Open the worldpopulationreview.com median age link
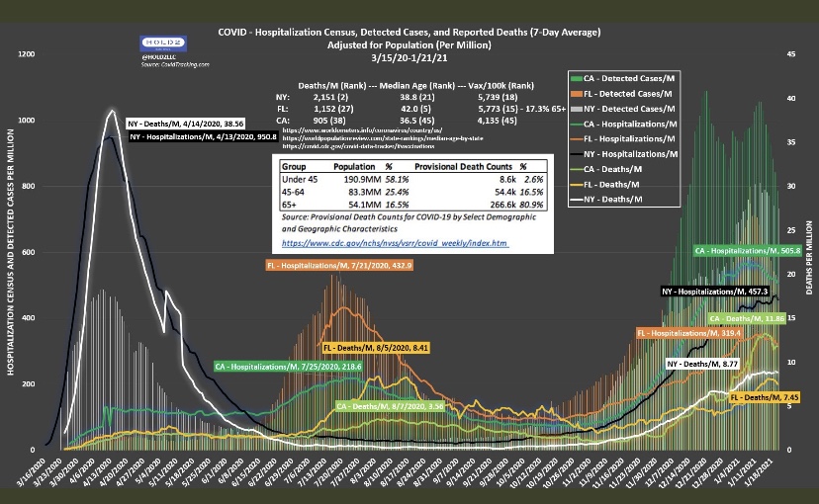Image resolution: width=819 pixels, height=504 pixels. click(x=376, y=135)
